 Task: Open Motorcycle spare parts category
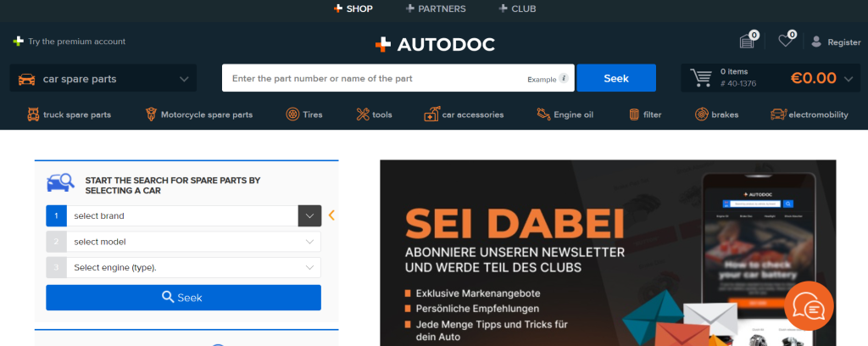198,114
